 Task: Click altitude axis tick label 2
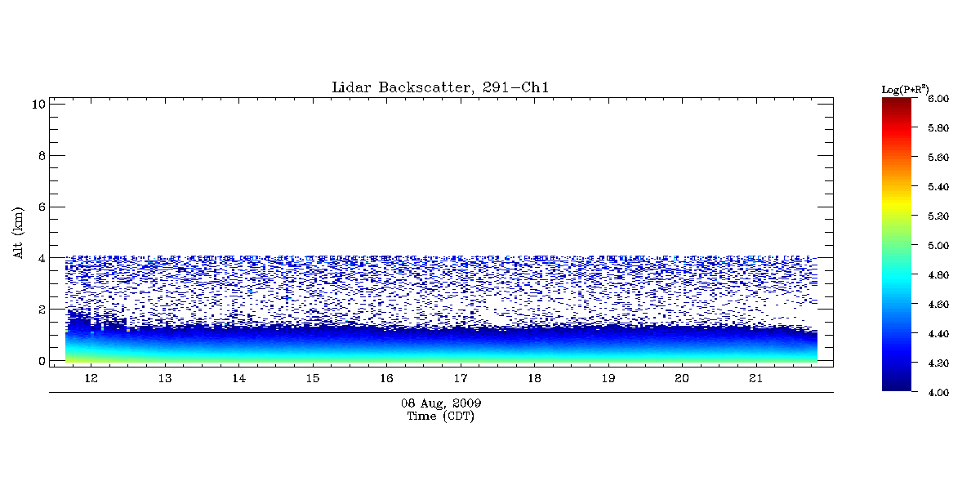41,310
